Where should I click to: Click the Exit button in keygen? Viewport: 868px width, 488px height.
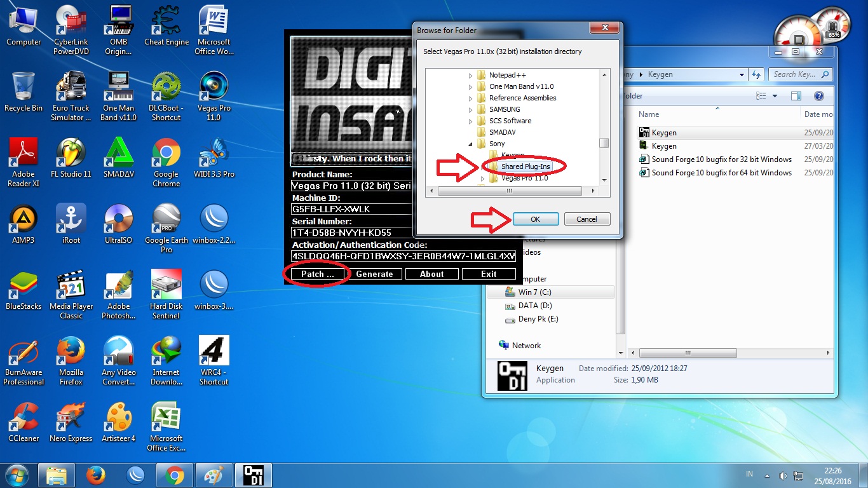[x=489, y=274]
